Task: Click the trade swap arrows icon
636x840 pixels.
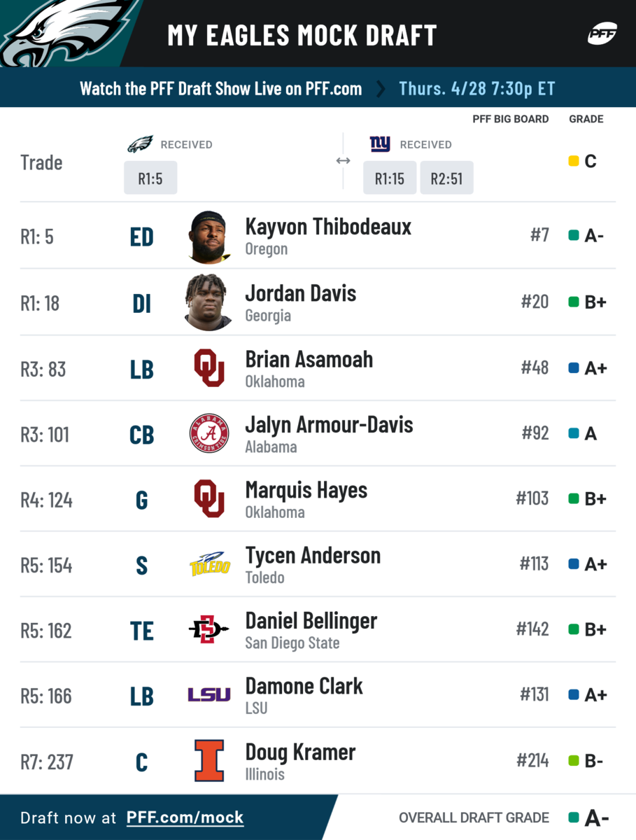Action: tap(343, 162)
